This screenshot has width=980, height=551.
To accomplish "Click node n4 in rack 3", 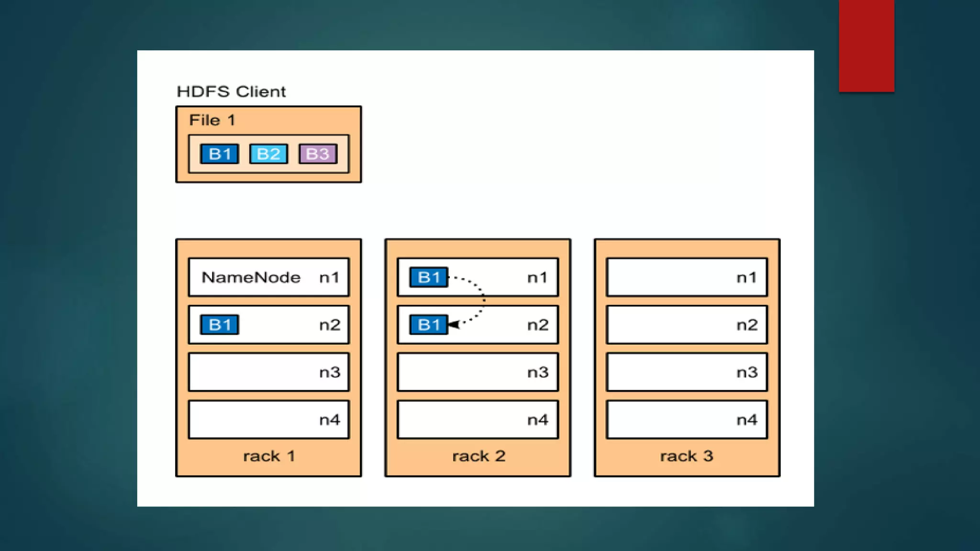I will tap(687, 419).
